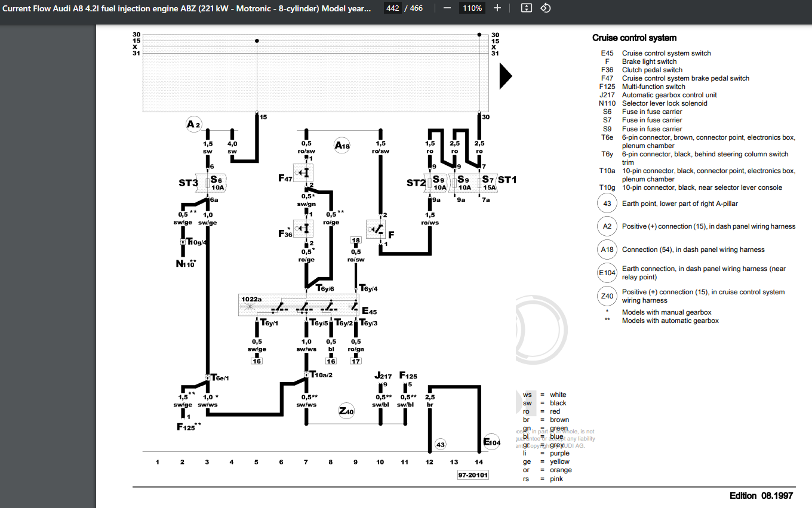Click the 97-20101 diagram number box

pos(473,475)
